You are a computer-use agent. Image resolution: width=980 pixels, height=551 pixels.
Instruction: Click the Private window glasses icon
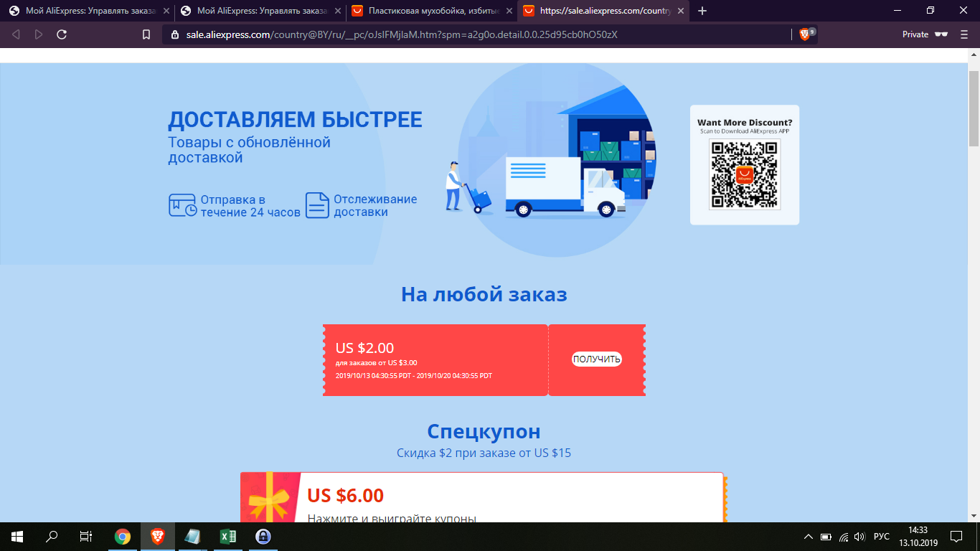coord(941,34)
